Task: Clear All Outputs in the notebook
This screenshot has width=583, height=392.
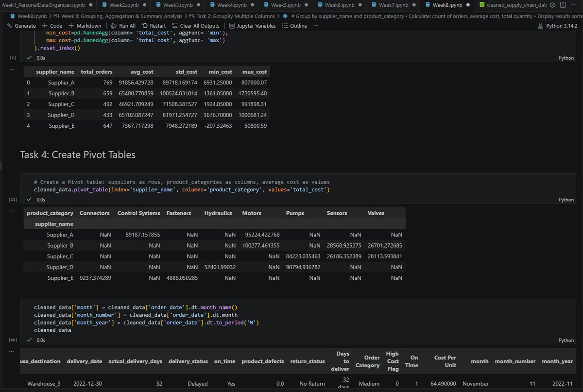Action: 195,26
